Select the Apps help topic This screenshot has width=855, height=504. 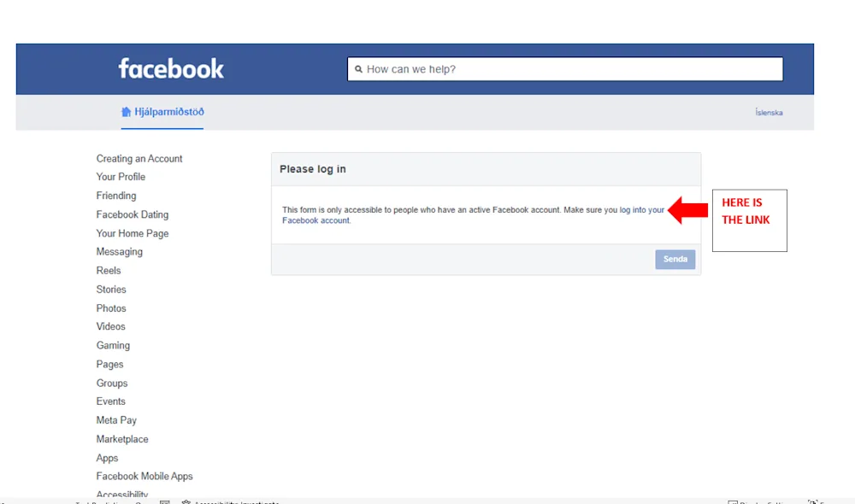coord(107,458)
